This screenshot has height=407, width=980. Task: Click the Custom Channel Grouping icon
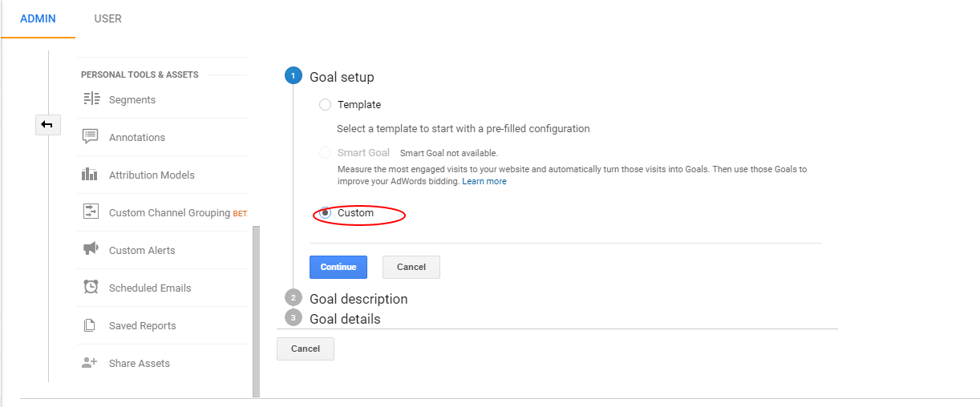click(x=91, y=212)
